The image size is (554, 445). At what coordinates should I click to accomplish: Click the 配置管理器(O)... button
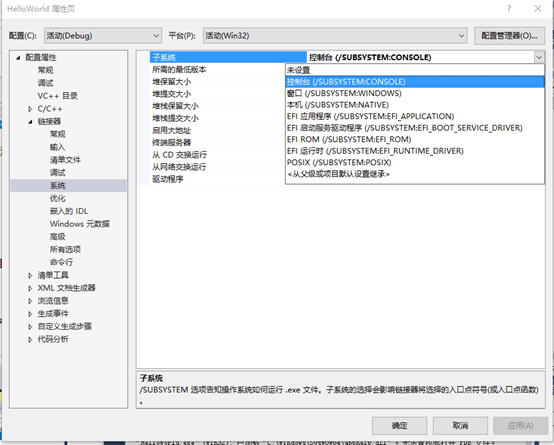(x=509, y=36)
